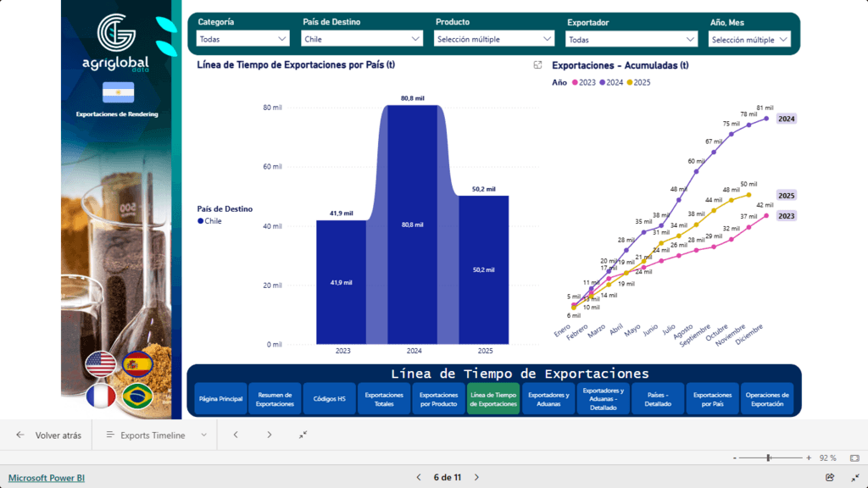Switch to Exportaciones por Producto tab
This screenshot has height=488, width=868.
[x=438, y=399]
